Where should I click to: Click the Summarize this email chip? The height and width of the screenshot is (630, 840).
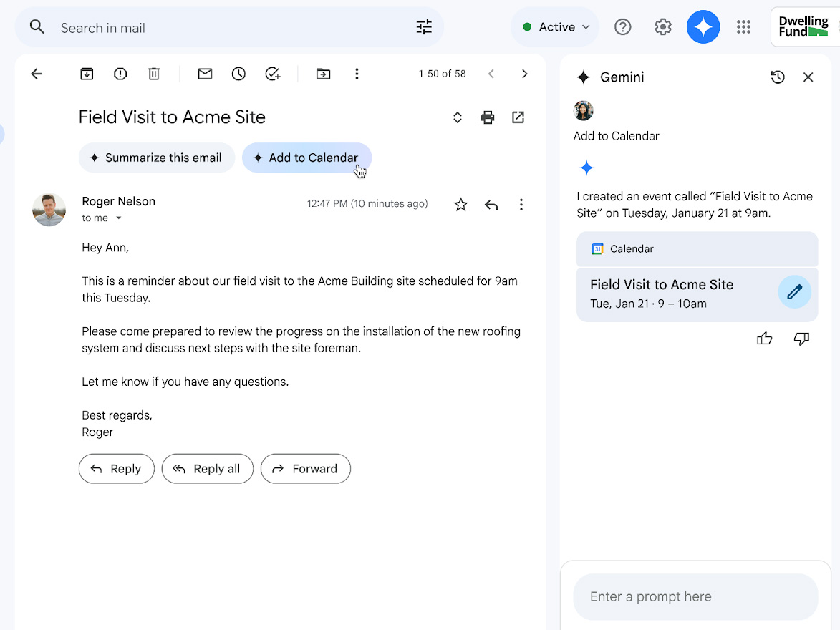pyautogui.click(x=156, y=157)
